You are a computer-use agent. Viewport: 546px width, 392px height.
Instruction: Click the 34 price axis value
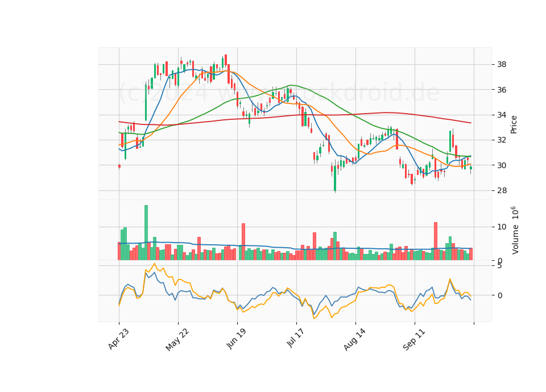[x=502, y=115]
